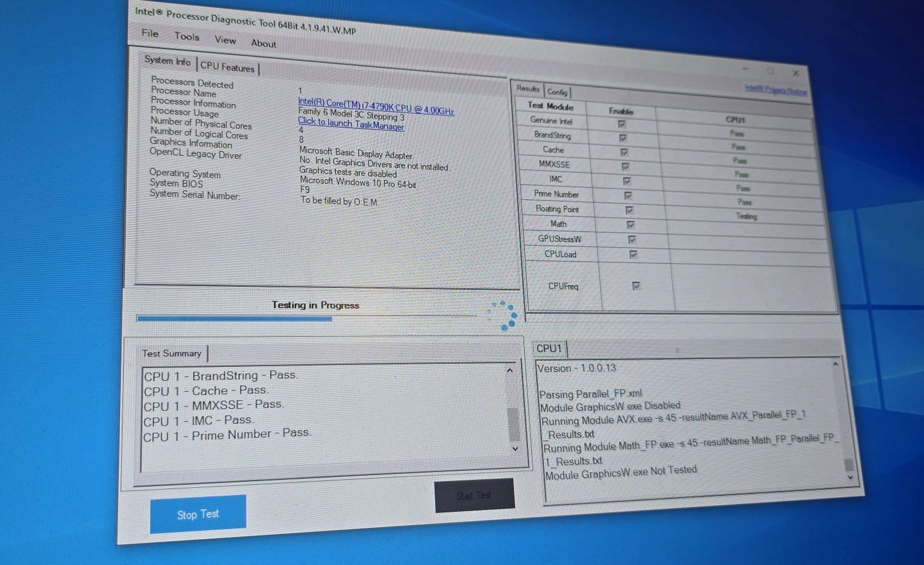Select the CPU1 log tab
924x565 pixels.
(x=549, y=349)
